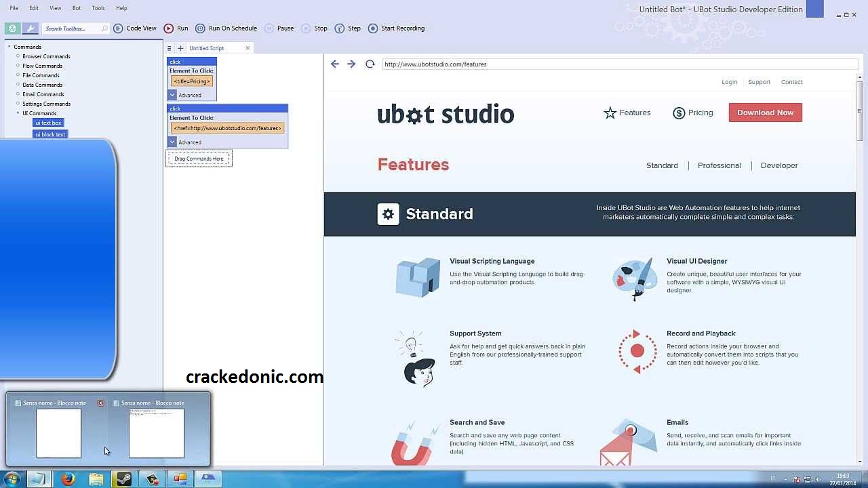Click the Visual Scripting Language cubes icon

pyautogui.click(x=418, y=277)
